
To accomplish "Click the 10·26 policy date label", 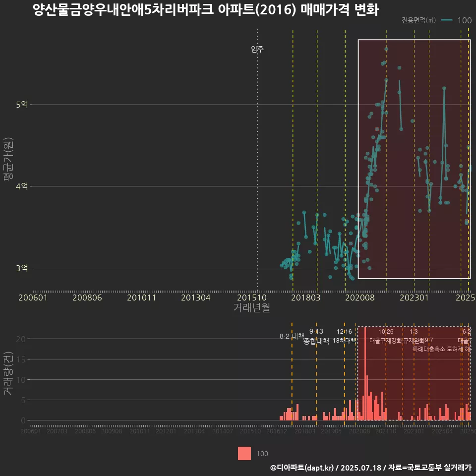I will tap(386, 332).
